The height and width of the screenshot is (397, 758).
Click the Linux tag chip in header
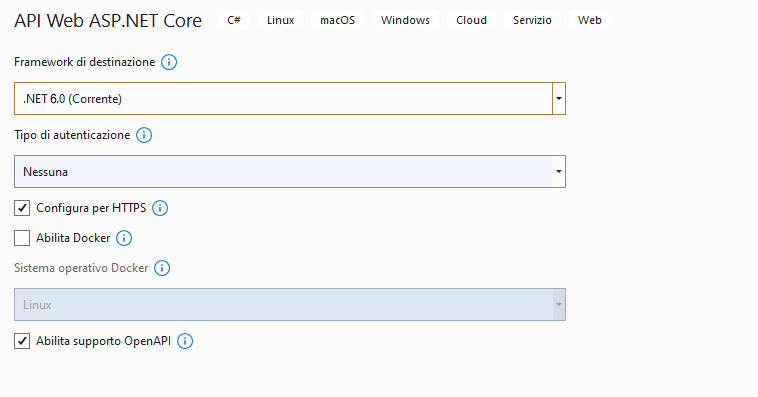click(280, 20)
